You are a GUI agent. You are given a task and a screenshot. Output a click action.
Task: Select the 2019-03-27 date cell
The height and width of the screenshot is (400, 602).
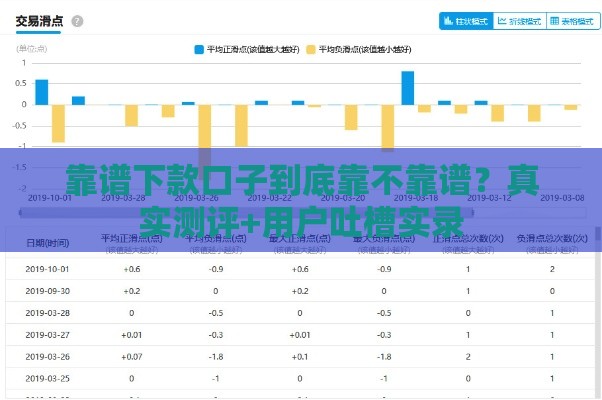48,335
